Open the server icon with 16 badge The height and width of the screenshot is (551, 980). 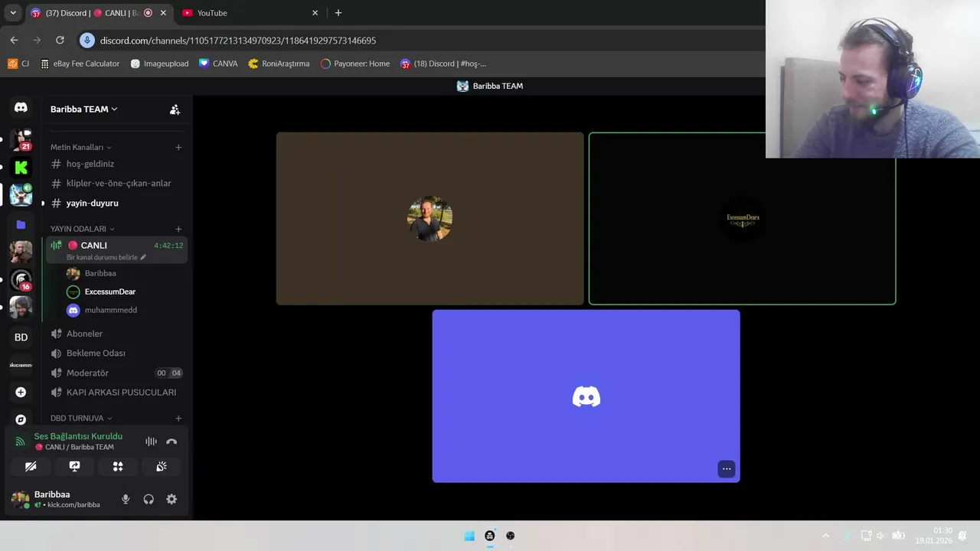pos(21,280)
